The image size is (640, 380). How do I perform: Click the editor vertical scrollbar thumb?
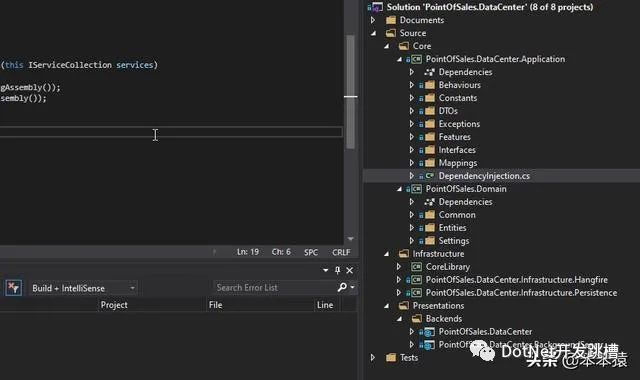[x=350, y=91]
